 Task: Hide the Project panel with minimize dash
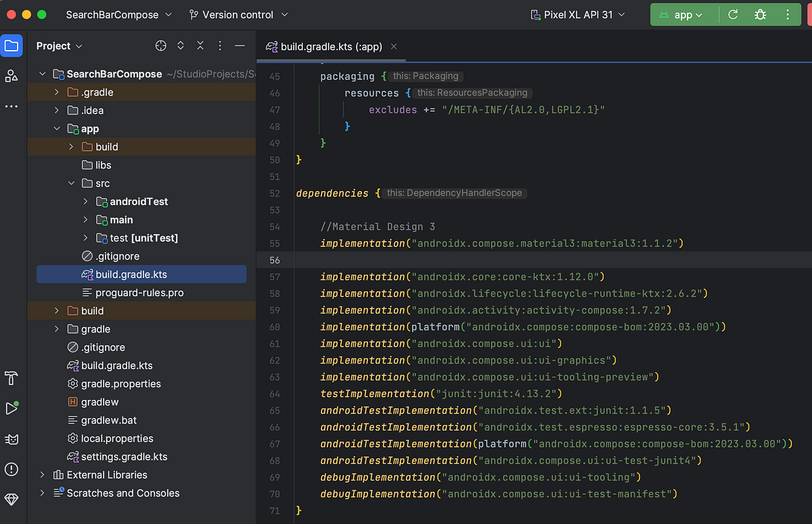click(240, 46)
